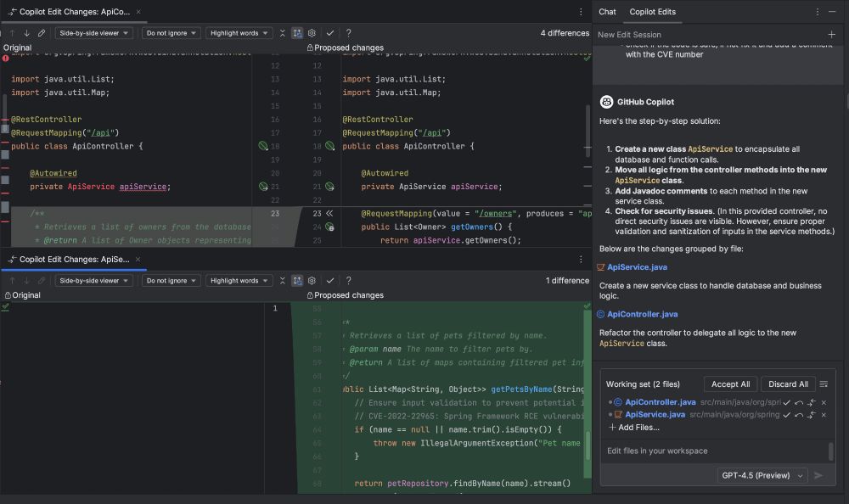Undo changes arrow for ApiService.java in working set
The image size is (849, 504).
coord(799,415)
